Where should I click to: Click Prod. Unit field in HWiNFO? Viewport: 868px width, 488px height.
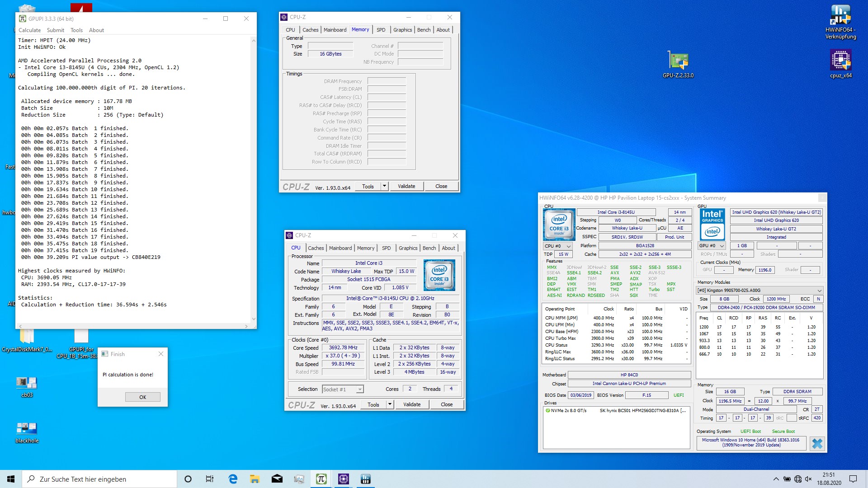click(x=674, y=237)
